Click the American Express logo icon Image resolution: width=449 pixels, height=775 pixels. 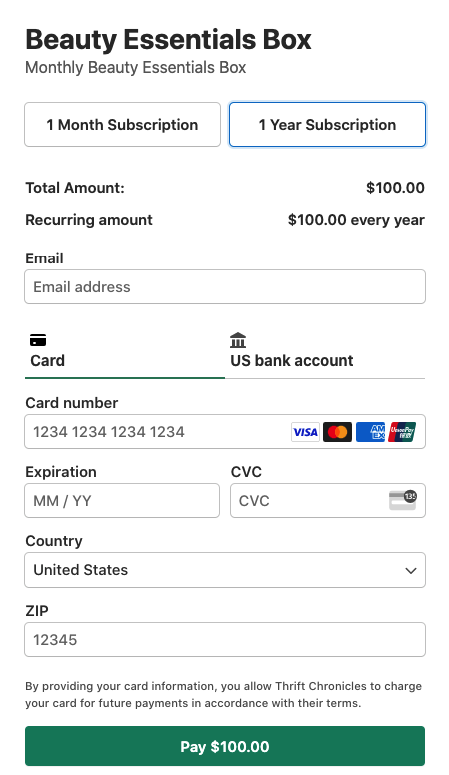[x=370, y=432]
